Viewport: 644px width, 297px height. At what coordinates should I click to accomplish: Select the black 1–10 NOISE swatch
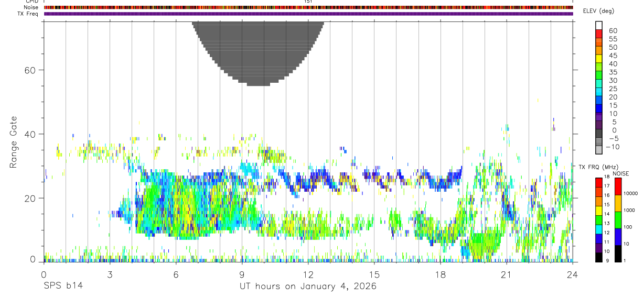click(619, 254)
